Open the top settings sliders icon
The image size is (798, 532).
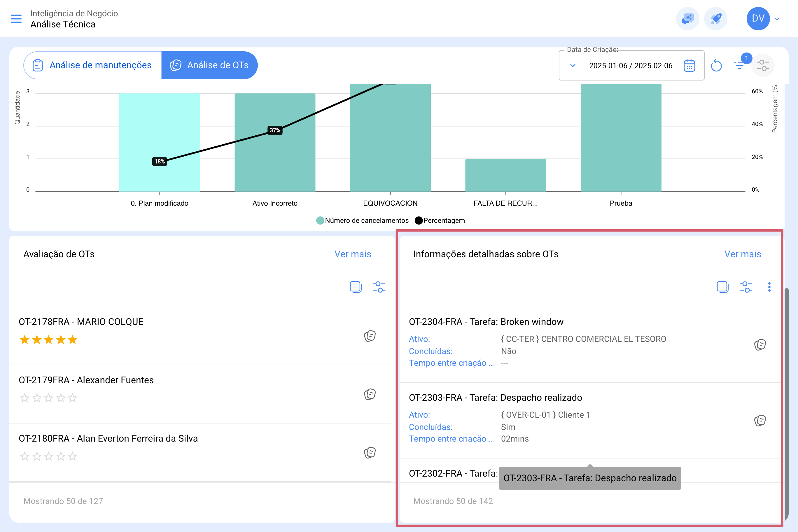(x=763, y=65)
